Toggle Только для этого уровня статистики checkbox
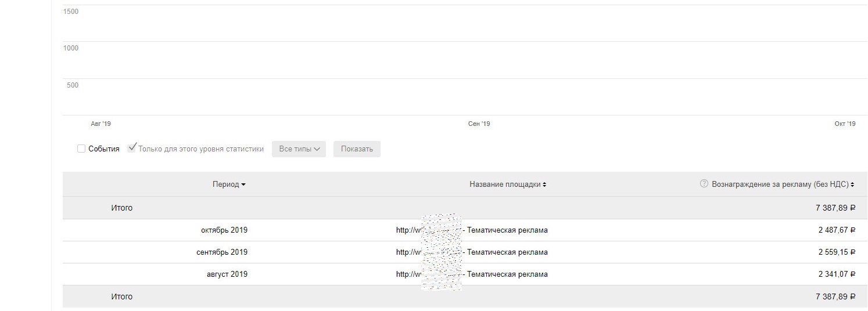This screenshot has width=868, height=311. (x=132, y=148)
